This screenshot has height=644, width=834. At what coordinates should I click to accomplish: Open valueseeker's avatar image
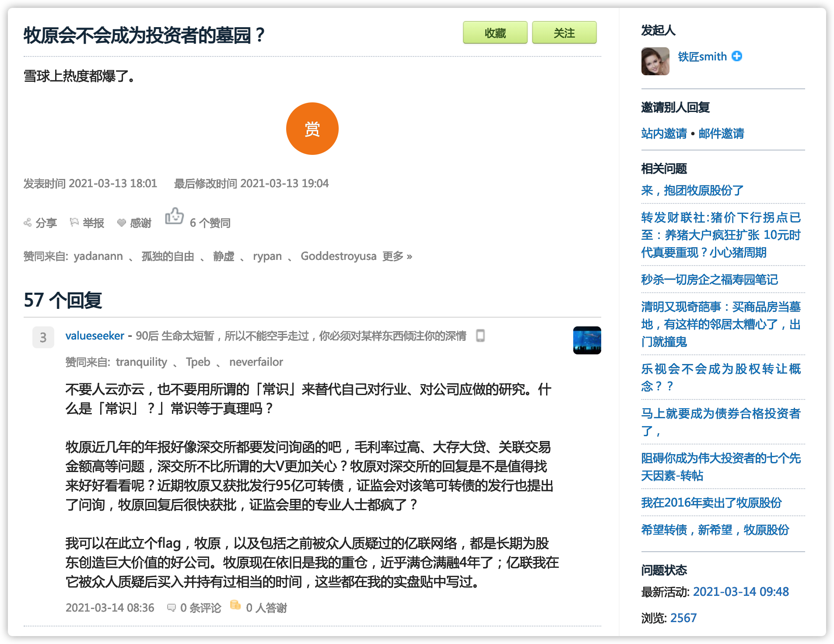point(587,340)
